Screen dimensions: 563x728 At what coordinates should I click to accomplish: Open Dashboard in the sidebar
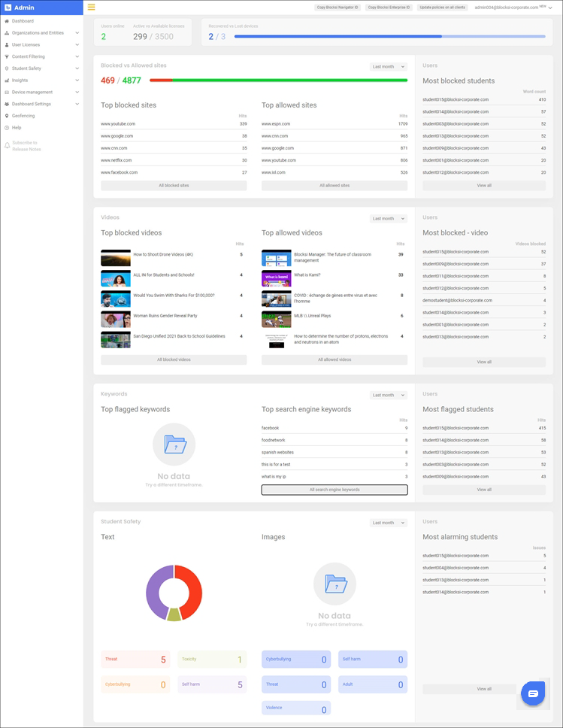(x=23, y=21)
